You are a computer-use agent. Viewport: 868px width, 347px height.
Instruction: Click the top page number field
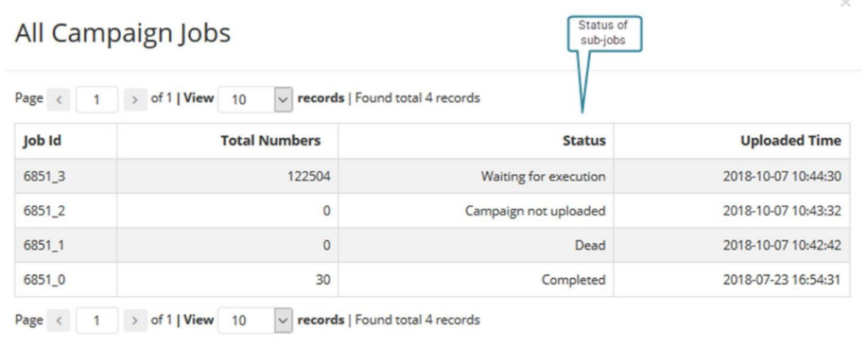pos(96,99)
